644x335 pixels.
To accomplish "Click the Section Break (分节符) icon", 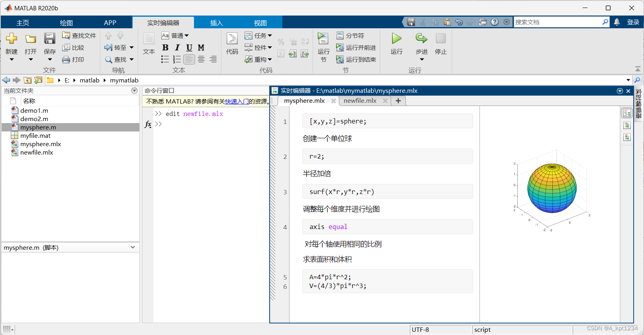I will [x=340, y=35].
